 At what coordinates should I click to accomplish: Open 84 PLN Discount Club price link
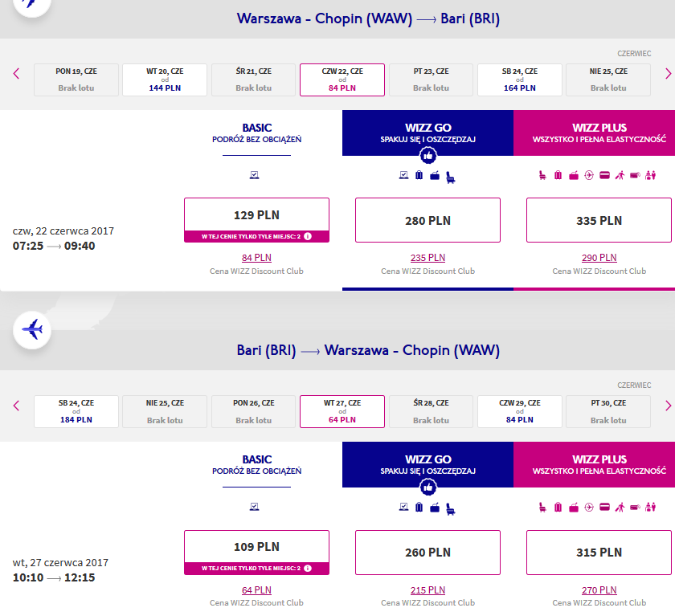click(256, 258)
